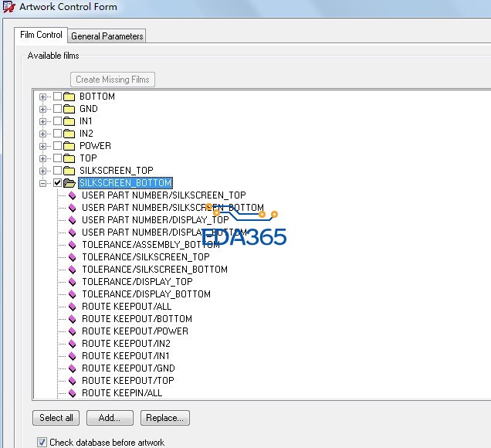
Task: Click diamond icon beside ROUTE KEEPIN/ALL
Action: click(x=73, y=393)
